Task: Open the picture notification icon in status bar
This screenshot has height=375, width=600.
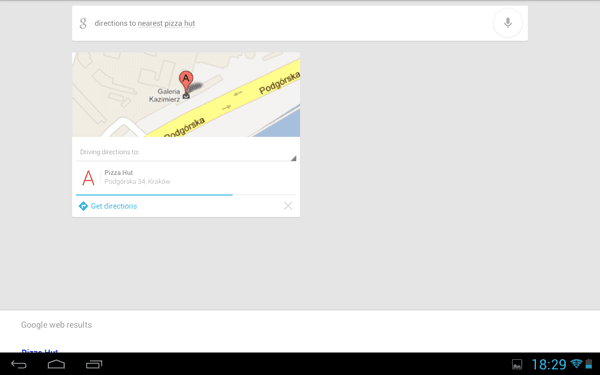Action: click(517, 364)
